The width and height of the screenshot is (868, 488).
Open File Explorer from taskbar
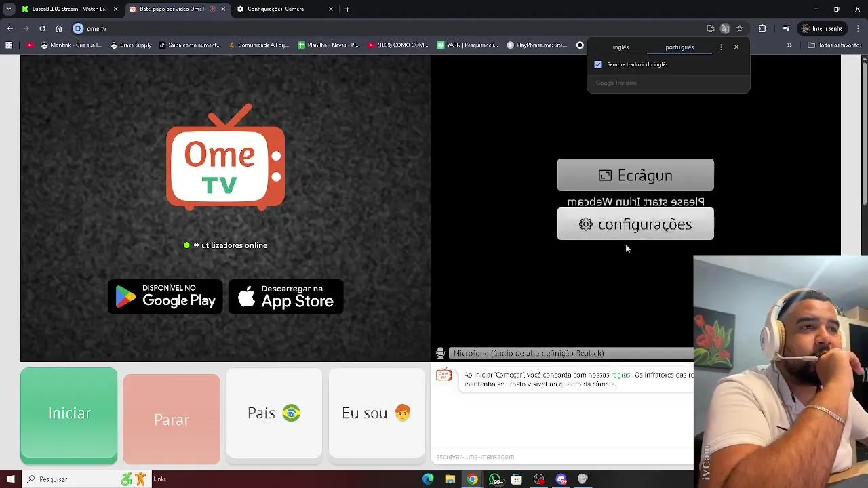(450, 479)
